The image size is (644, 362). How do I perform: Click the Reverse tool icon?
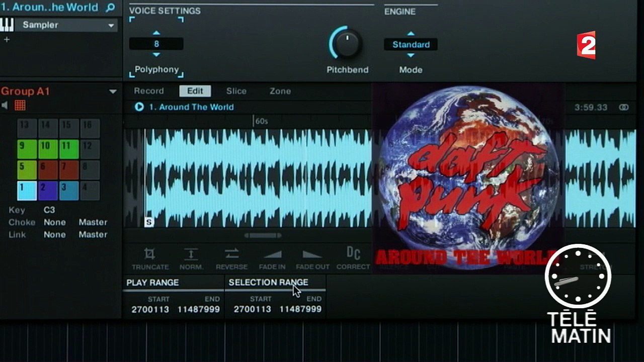click(x=232, y=253)
